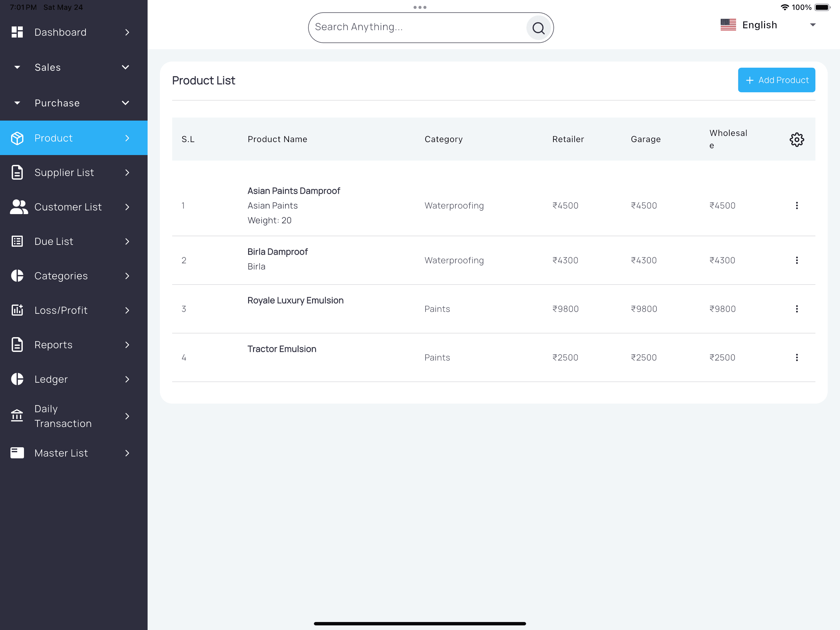Open table column settings gear

point(796,139)
